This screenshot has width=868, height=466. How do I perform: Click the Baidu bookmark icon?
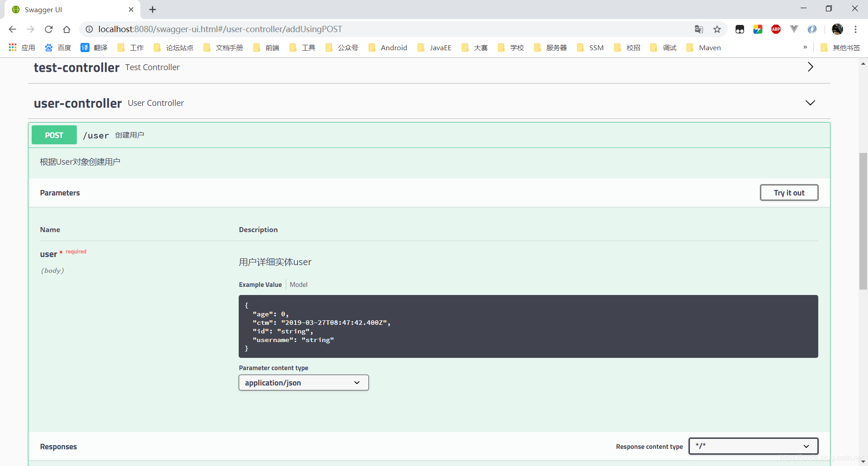(48, 48)
